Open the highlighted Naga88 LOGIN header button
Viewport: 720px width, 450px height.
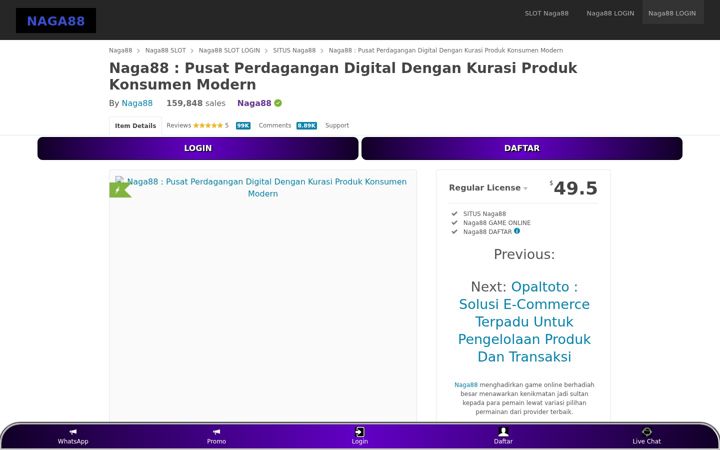coord(672,13)
